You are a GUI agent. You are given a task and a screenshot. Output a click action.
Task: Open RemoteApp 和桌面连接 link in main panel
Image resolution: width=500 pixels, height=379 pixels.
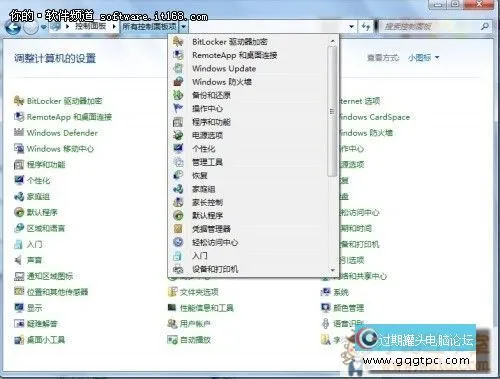click(69, 117)
